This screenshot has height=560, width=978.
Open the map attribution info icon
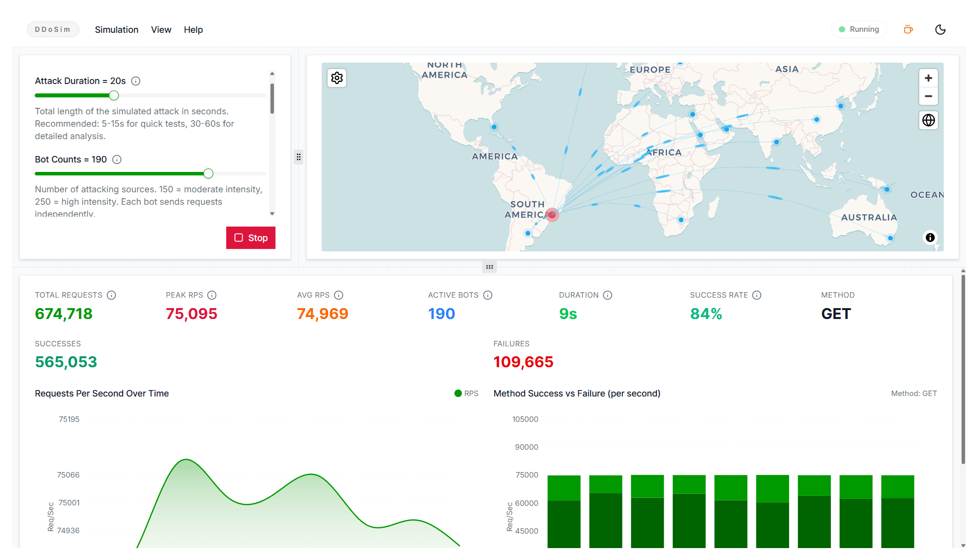(x=930, y=238)
